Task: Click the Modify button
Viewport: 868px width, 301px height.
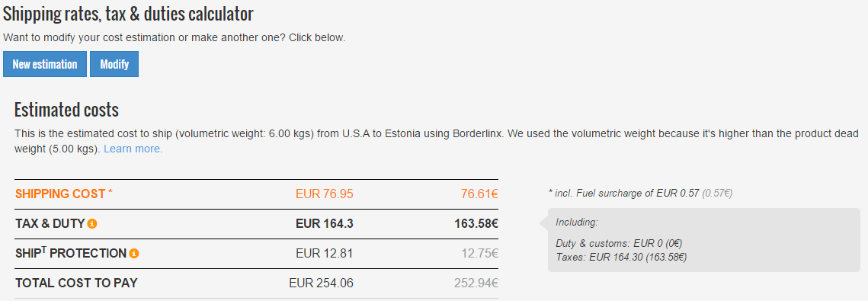Action: tap(114, 64)
